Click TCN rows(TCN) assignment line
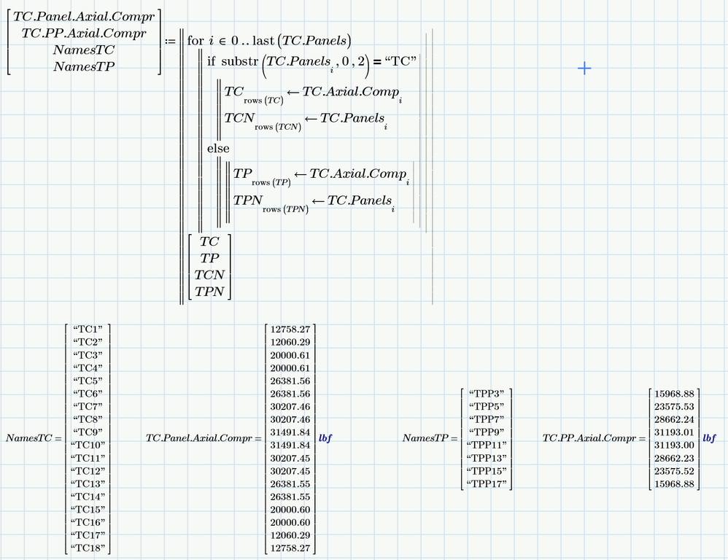This screenshot has height=560, width=728. tap(306, 121)
